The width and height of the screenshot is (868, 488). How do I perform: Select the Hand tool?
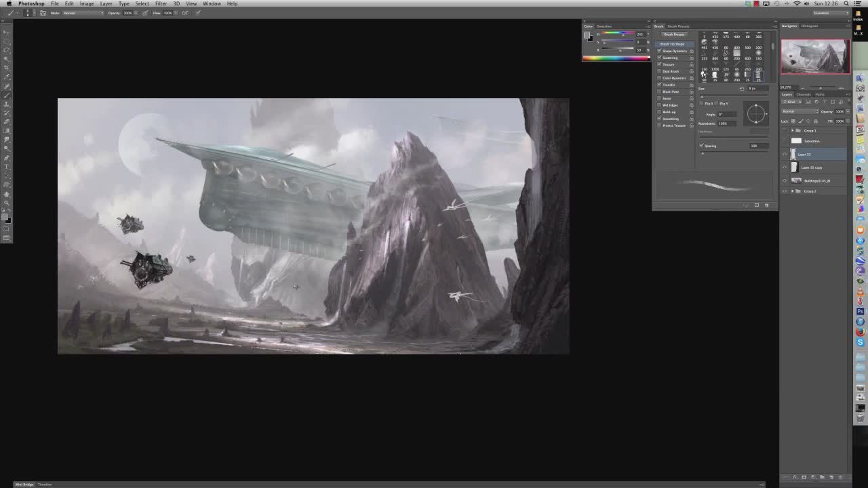[7, 193]
